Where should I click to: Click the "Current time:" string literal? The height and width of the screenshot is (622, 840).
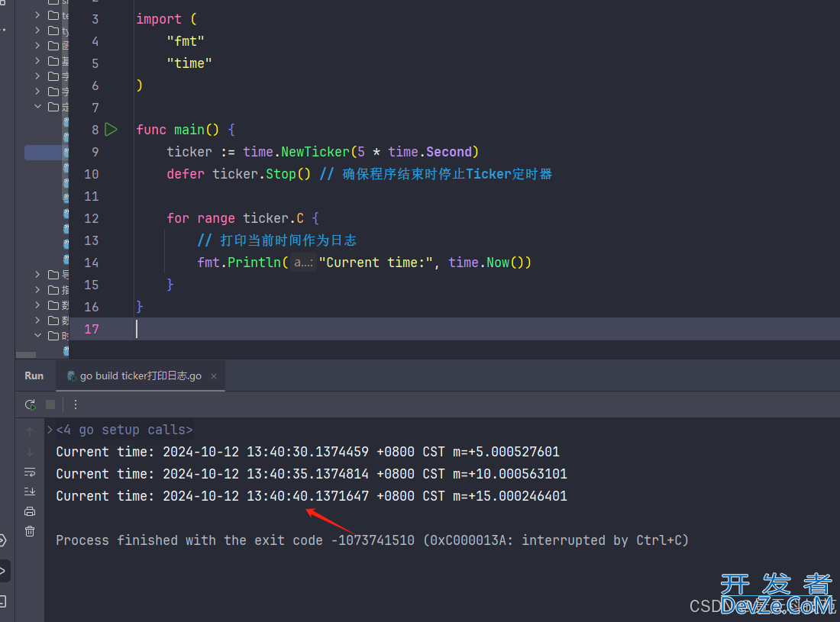click(376, 263)
